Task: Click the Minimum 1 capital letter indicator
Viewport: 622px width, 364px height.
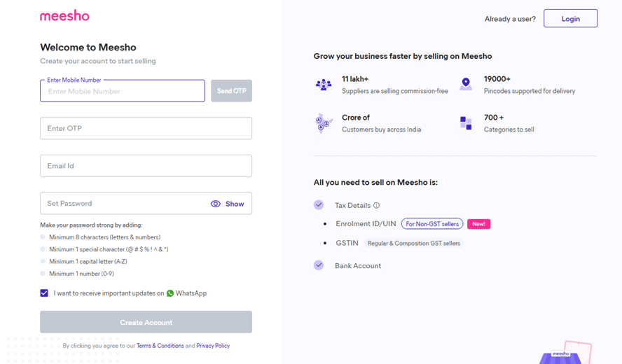Action: pos(43,261)
